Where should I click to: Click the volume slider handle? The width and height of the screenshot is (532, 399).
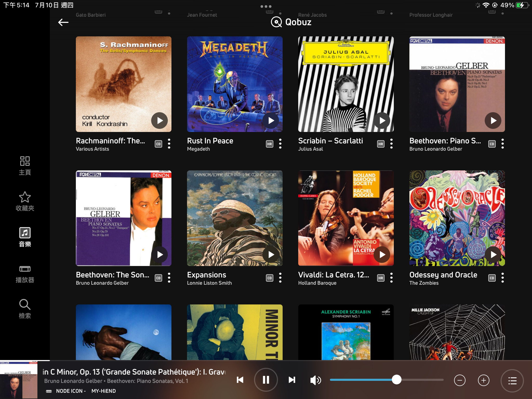pyautogui.click(x=396, y=380)
